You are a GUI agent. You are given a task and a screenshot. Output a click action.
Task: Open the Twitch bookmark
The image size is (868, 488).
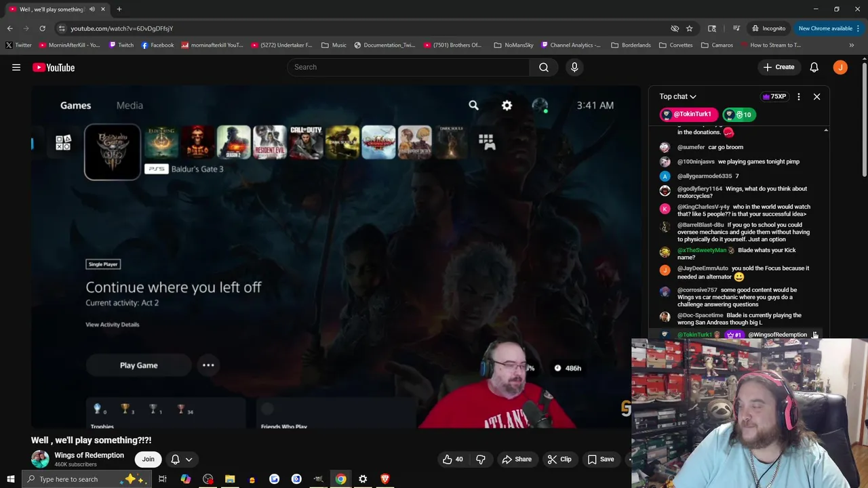121,45
